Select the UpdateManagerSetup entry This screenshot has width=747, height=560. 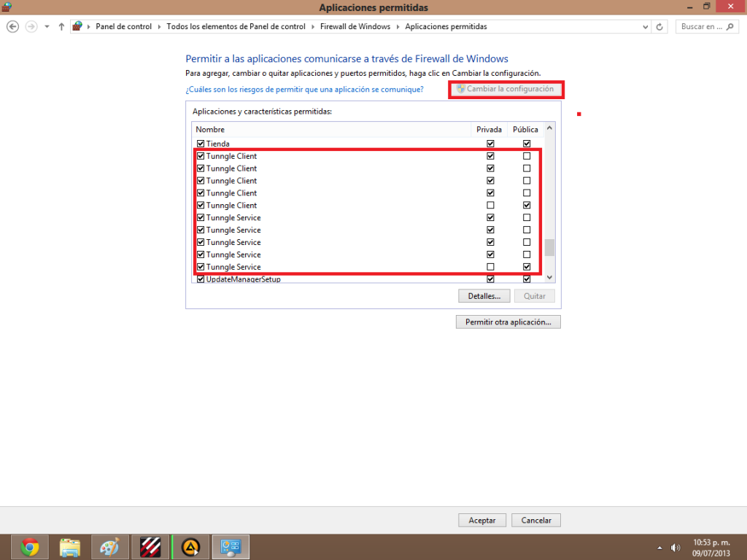pyautogui.click(x=244, y=279)
